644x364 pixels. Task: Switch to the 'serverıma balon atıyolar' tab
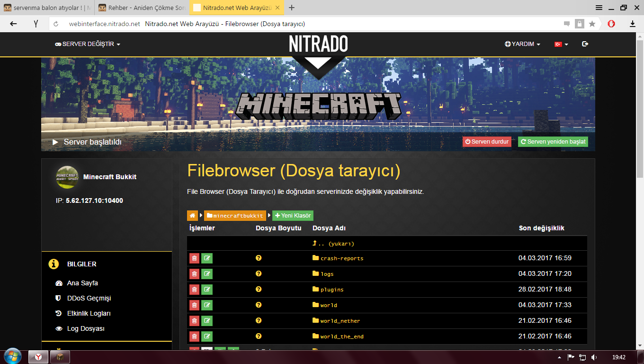tap(47, 8)
